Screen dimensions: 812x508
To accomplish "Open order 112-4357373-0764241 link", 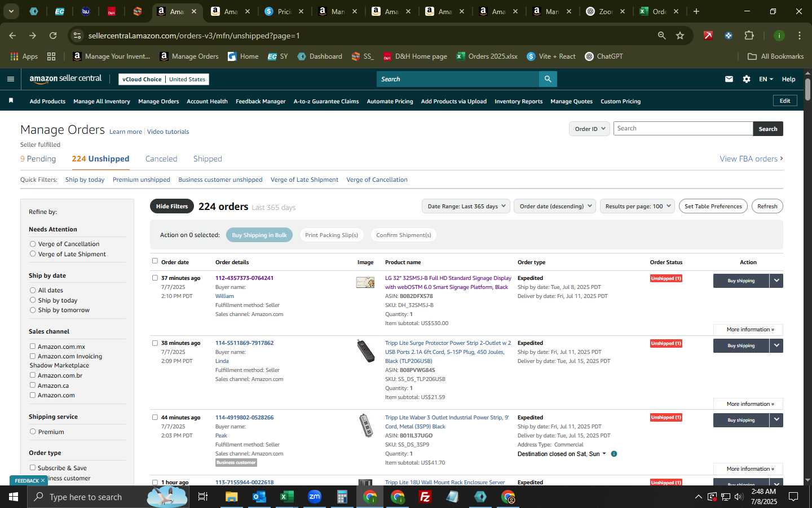I will click(x=244, y=278).
